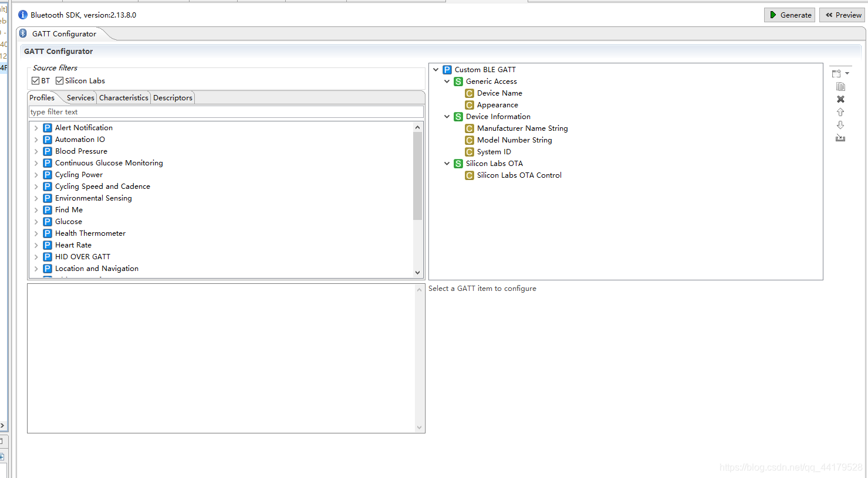The image size is (868, 478).
Task: Click the Silicon Labs OTA Control icon
Action: pyautogui.click(x=470, y=175)
